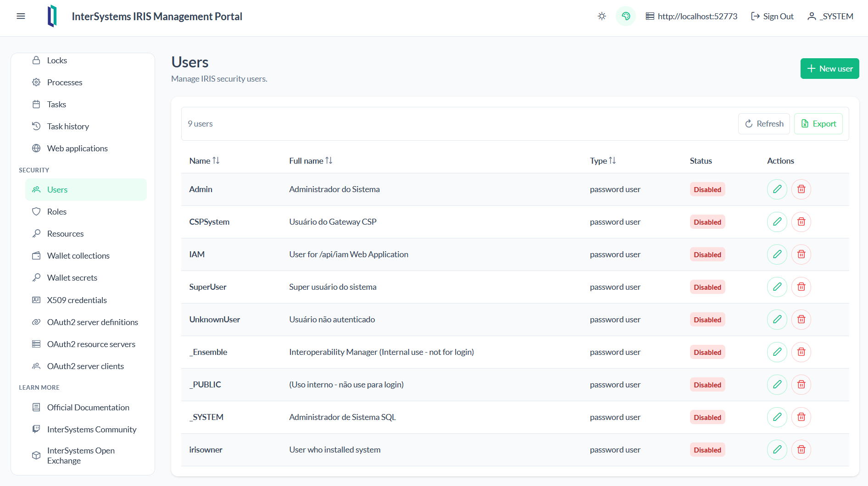868x486 pixels.
Task: Open the Tasks page
Action: coord(86,105)
